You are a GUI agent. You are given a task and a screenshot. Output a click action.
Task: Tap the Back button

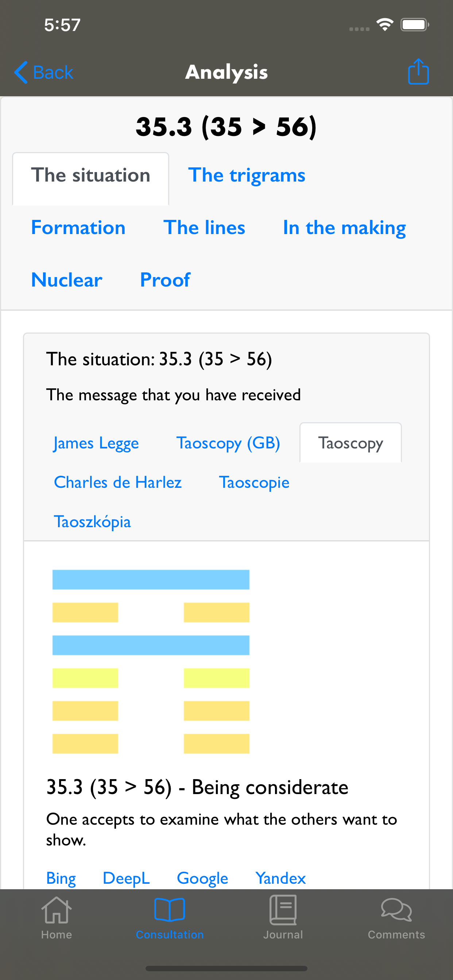43,72
